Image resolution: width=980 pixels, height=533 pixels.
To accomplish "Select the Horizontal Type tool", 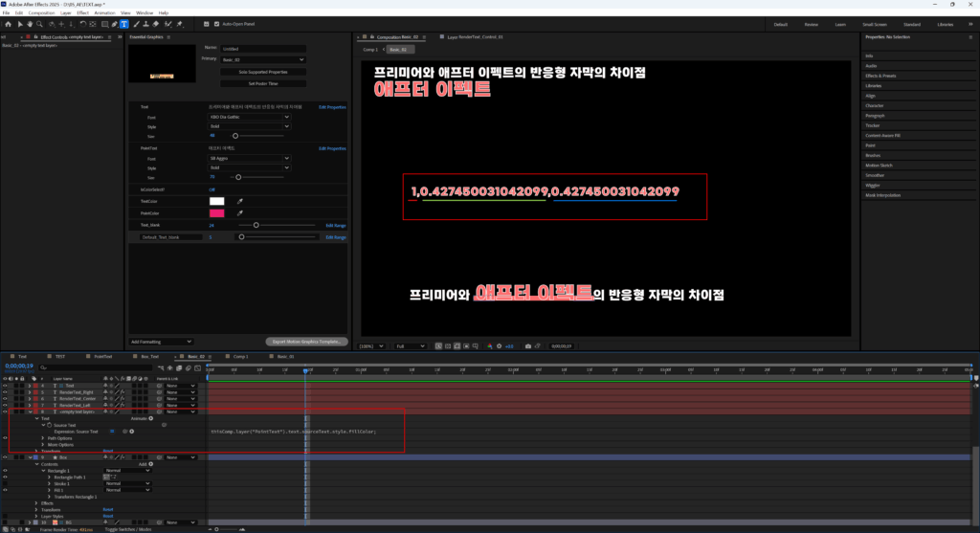I will [x=124, y=24].
